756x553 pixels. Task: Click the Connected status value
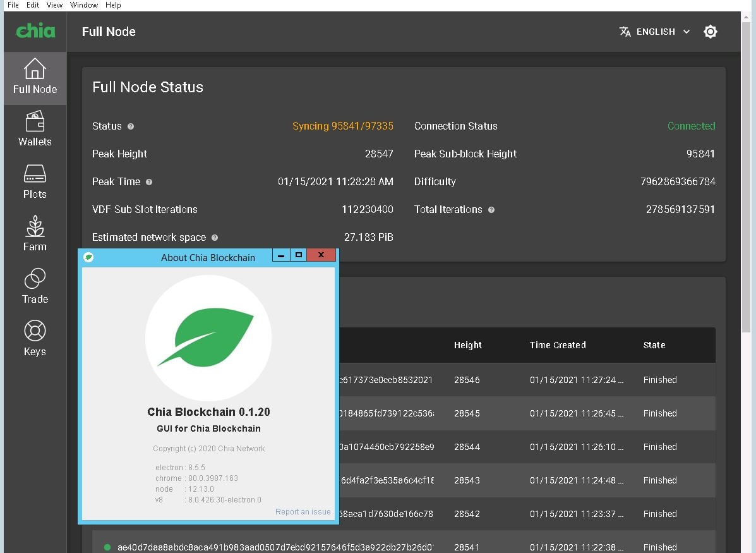(x=691, y=126)
